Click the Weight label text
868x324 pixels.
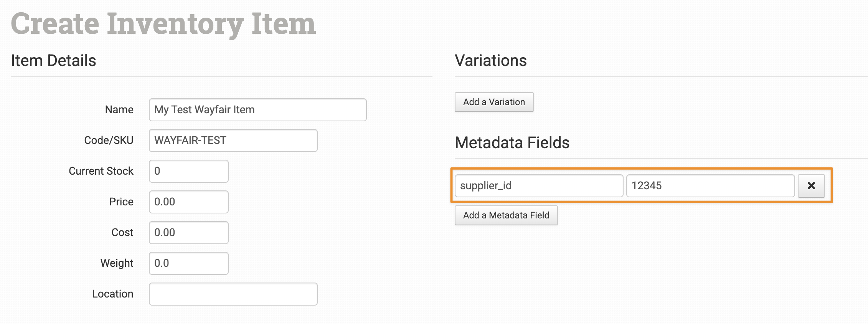[x=117, y=263]
